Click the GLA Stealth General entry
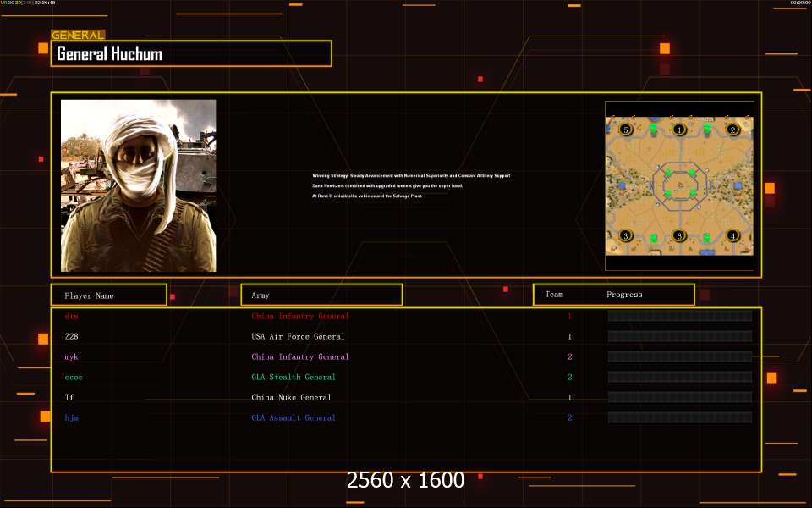 294,378
